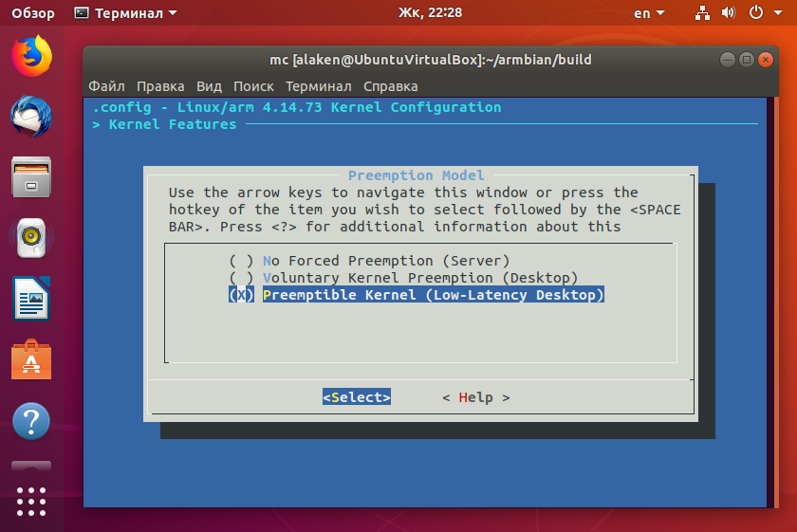The image size is (797, 532).
Task: Expand the system menu arrow
Action: (x=778, y=12)
